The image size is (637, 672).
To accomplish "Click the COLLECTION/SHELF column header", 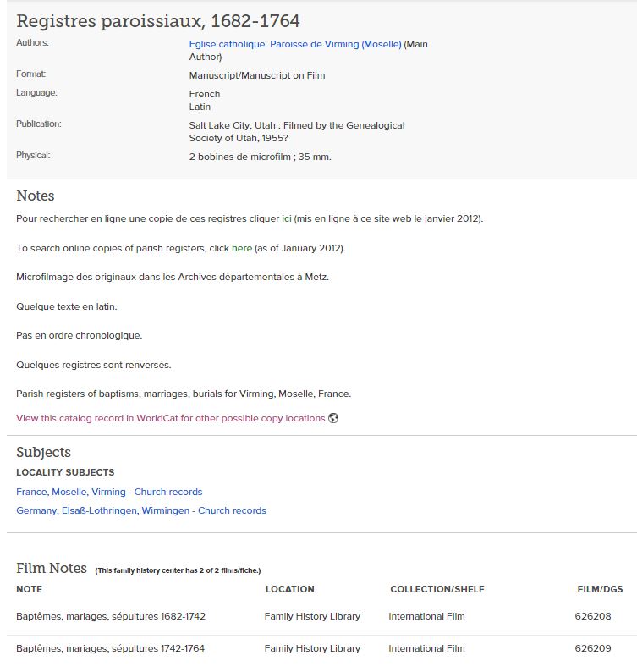I will 437,589.
